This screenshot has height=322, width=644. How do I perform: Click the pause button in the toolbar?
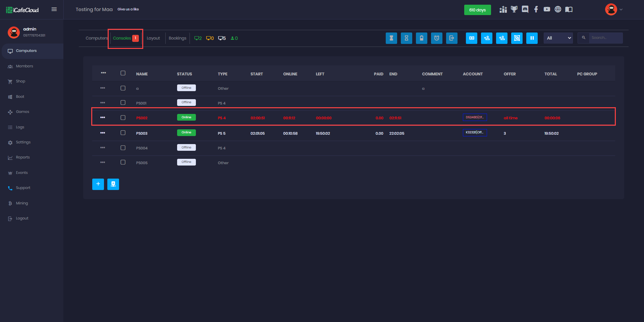pos(532,38)
